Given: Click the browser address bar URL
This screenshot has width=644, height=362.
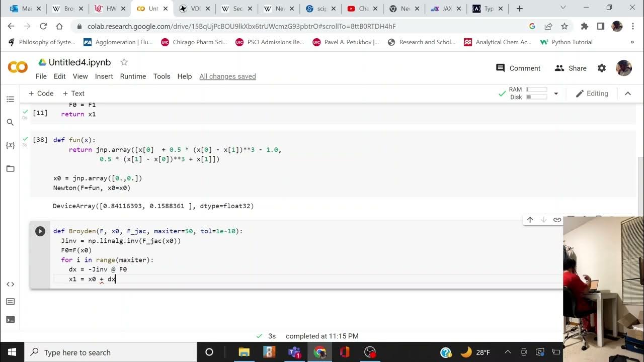Looking at the screenshot, I should (x=242, y=26).
